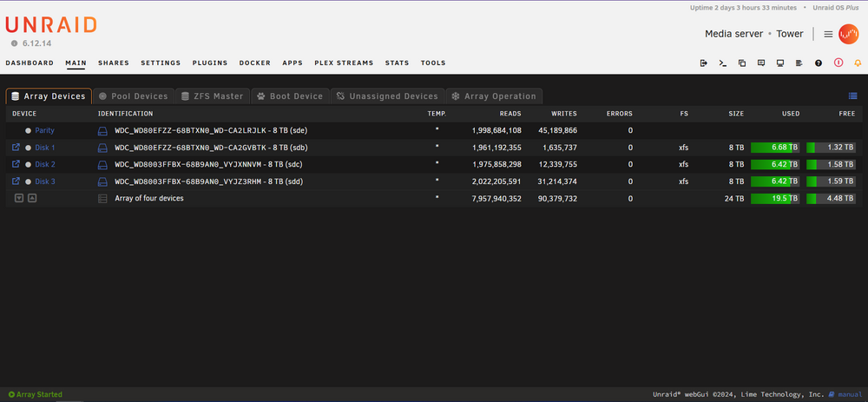This screenshot has height=402, width=868.
Task: Click the Uptime text at top
Action: (744, 8)
